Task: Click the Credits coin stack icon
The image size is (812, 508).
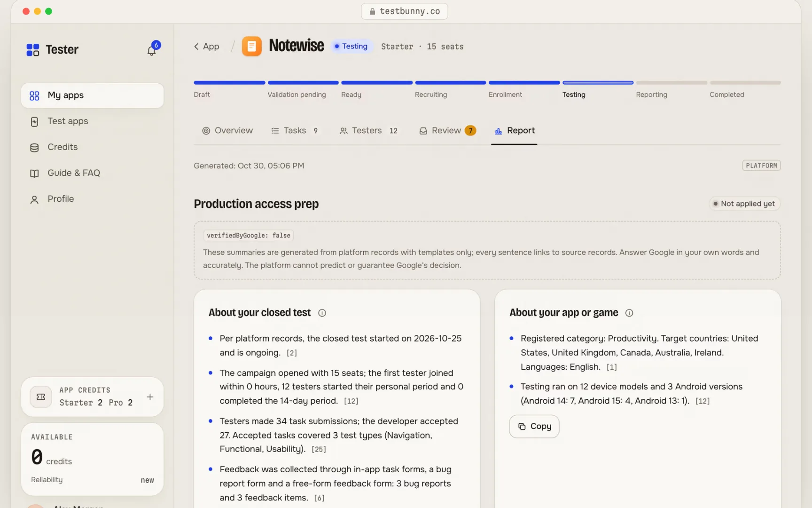Action: tap(34, 148)
